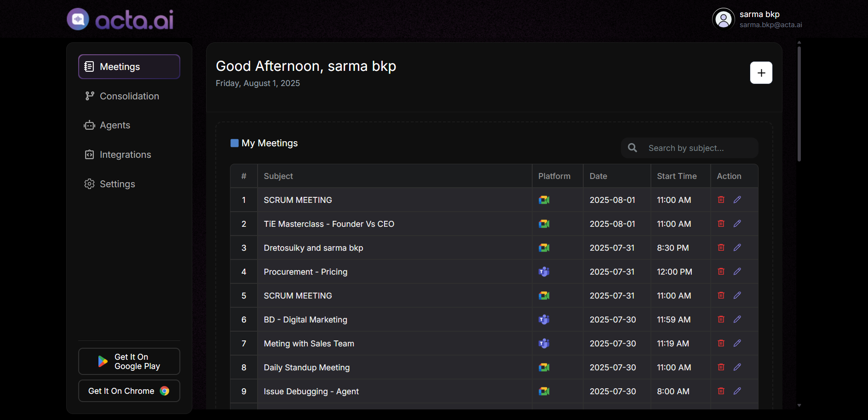
Task: Click the blue square next to My Meetings
Action: (x=234, y=143)
